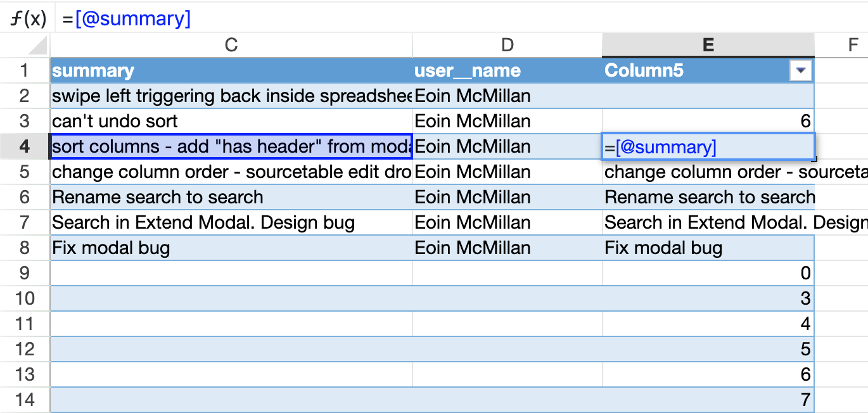Click the cell showing value 0 in row 9
This screenshot has width=868, height=413.
pos(708,273)
